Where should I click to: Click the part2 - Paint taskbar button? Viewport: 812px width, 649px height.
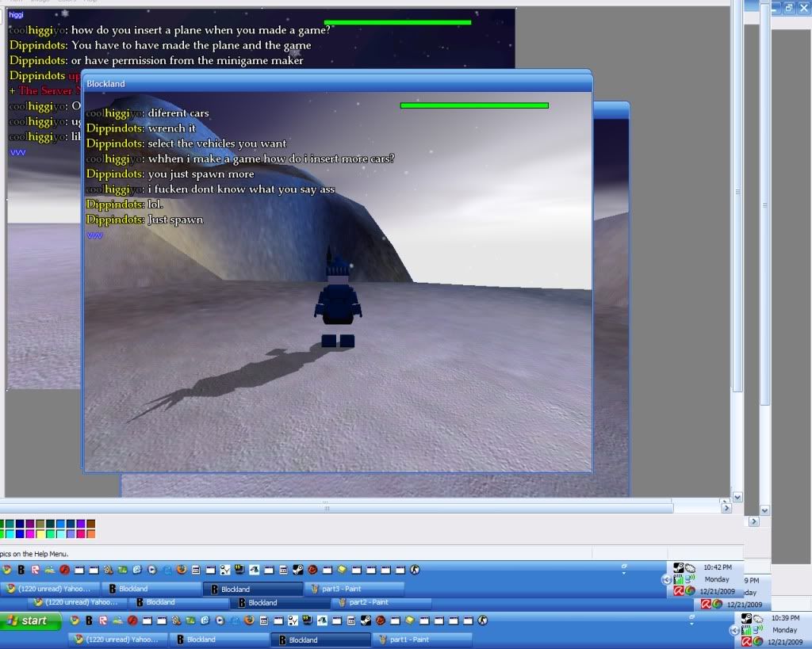point(383,602)
